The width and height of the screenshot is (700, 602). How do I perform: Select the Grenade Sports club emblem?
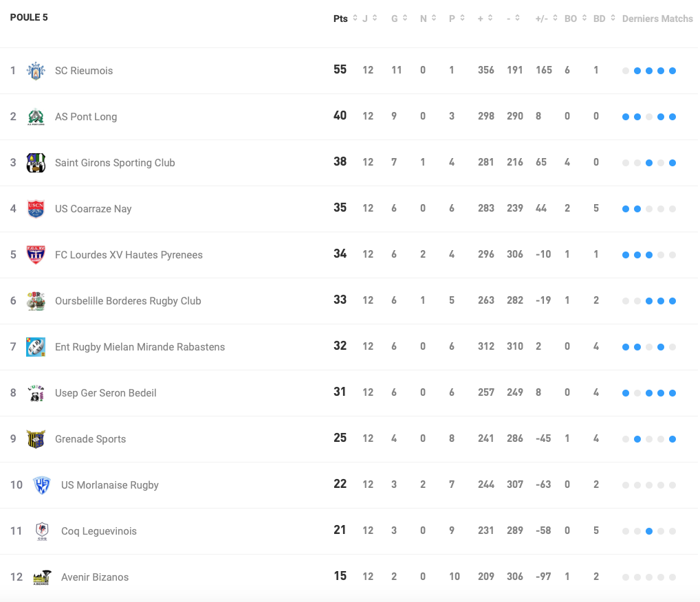click(36, 438)
